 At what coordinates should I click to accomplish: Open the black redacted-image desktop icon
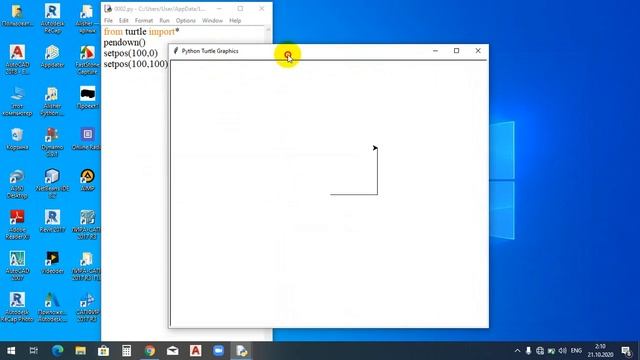tap(87, 98)
